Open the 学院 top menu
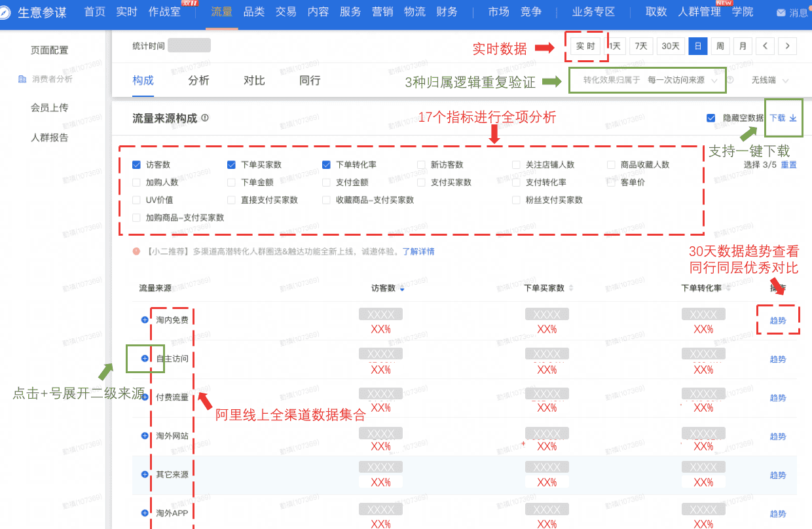 pos(743,12)
